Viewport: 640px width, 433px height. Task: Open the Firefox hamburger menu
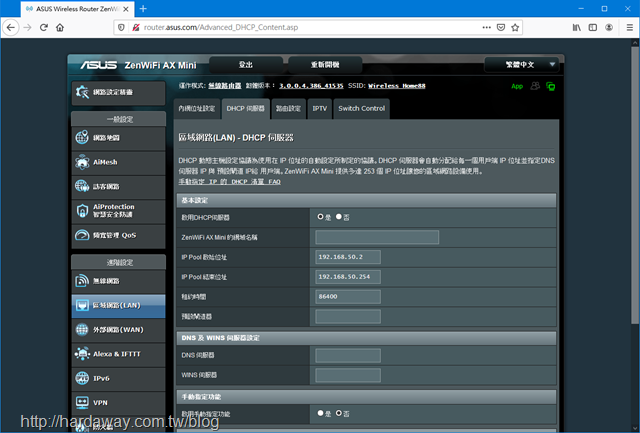click(630, 27)
